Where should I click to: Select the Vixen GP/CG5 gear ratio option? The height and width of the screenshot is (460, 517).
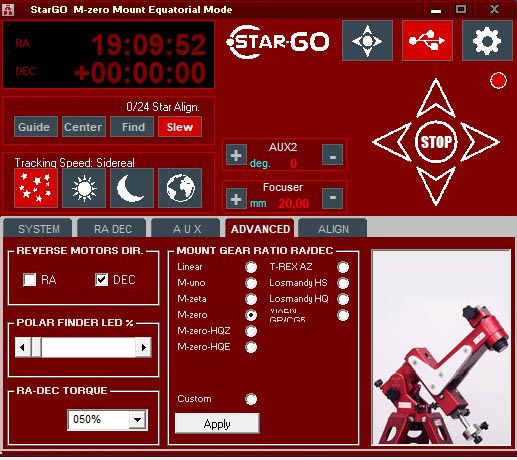coord(343,315)
